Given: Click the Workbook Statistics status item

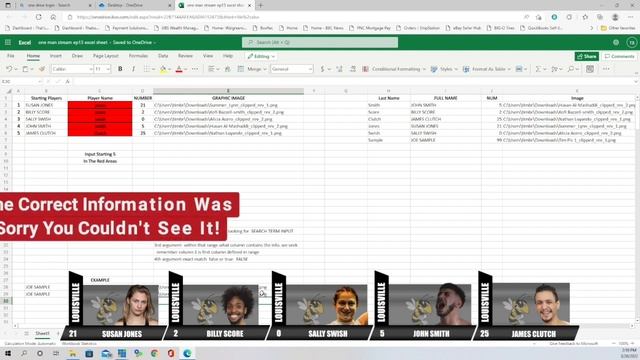Looking at the screenshot, I should click(80, 344).
